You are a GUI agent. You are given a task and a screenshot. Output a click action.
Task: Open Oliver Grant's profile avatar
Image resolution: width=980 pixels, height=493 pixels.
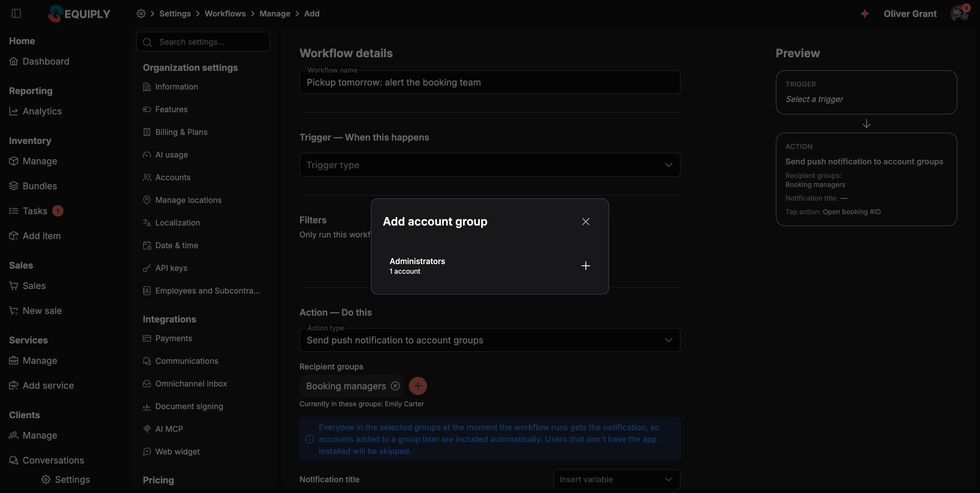[x=959, y=14]
